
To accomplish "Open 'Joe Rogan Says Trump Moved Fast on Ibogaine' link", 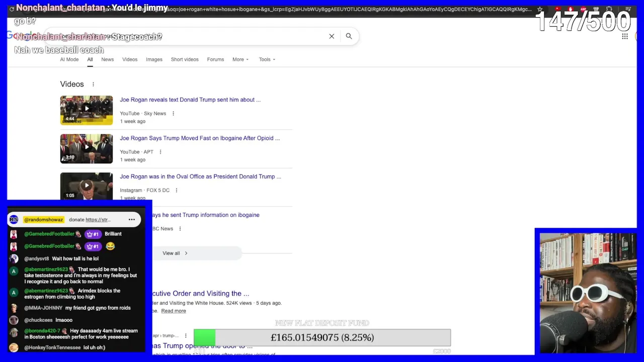I will [200, 138].
